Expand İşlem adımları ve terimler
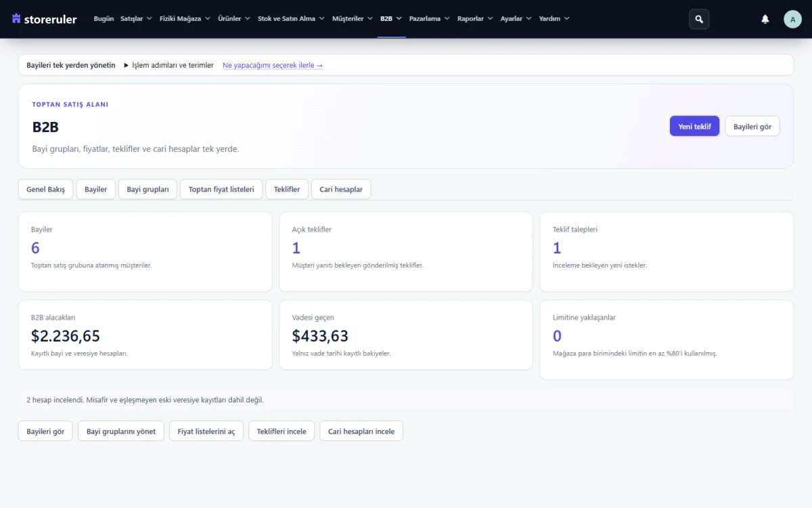This screenshot has height=508, width=812. 168,65
